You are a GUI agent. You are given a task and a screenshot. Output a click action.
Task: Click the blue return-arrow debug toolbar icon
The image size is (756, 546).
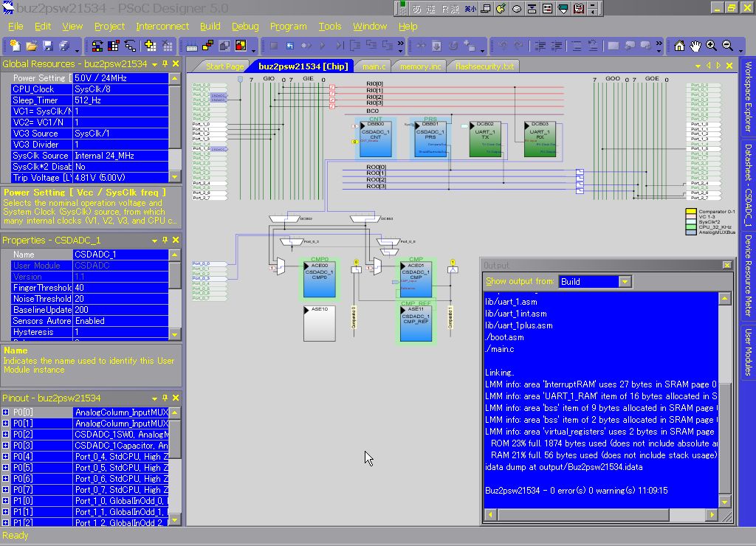click(x=289, y=46)
